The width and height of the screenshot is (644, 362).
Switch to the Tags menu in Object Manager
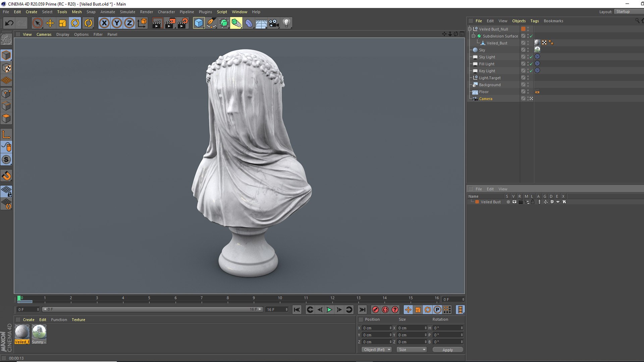(x=534, y=21)
